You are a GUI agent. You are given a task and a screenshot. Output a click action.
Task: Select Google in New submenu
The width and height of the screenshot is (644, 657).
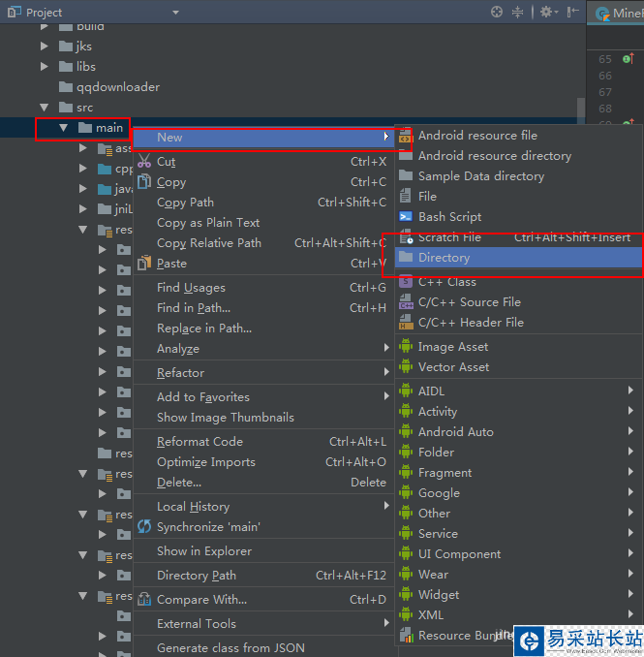[518, 493]
